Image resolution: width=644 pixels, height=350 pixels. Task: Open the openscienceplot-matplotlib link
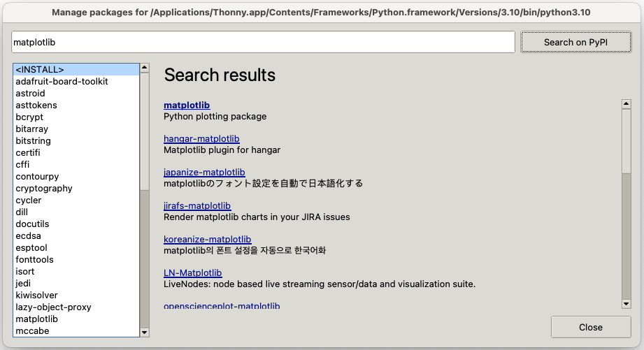[x=222, y=305]
